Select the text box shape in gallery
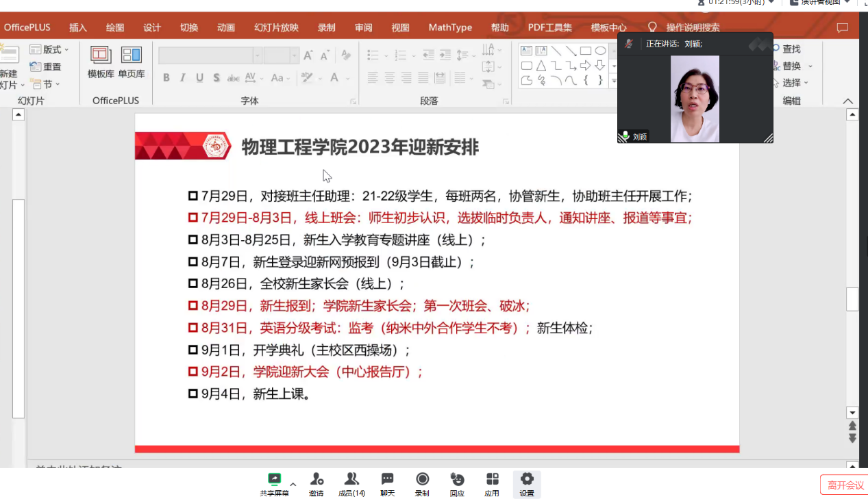 click(526, 51)
